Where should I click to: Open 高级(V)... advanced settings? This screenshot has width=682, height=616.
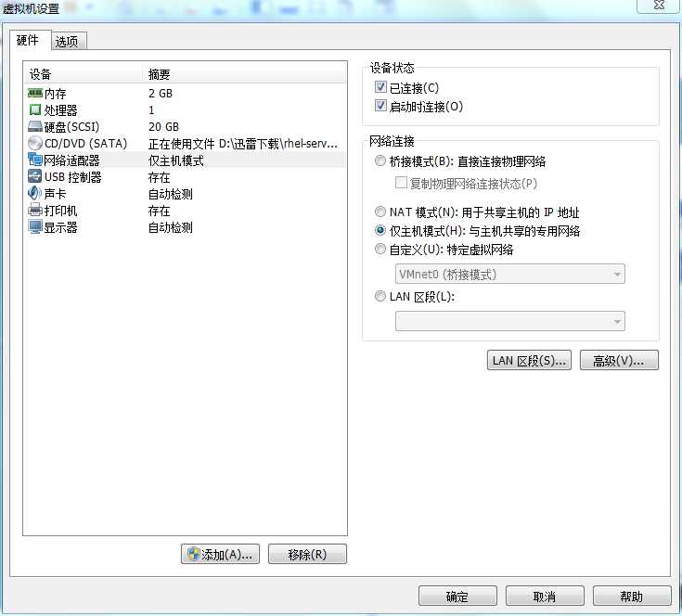619,360
